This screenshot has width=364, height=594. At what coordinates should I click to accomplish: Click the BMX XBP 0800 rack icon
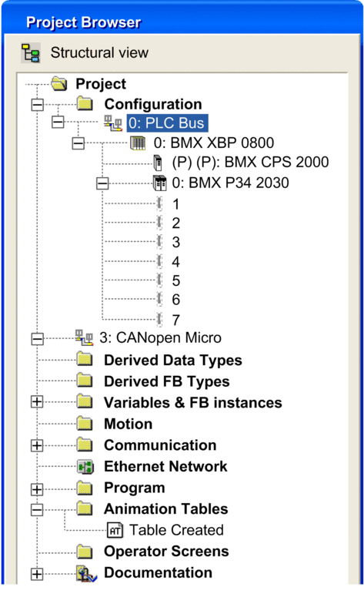138,143
